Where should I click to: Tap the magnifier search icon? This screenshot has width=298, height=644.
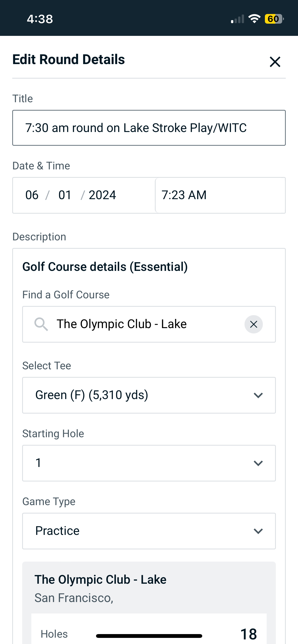pos(41,324)
